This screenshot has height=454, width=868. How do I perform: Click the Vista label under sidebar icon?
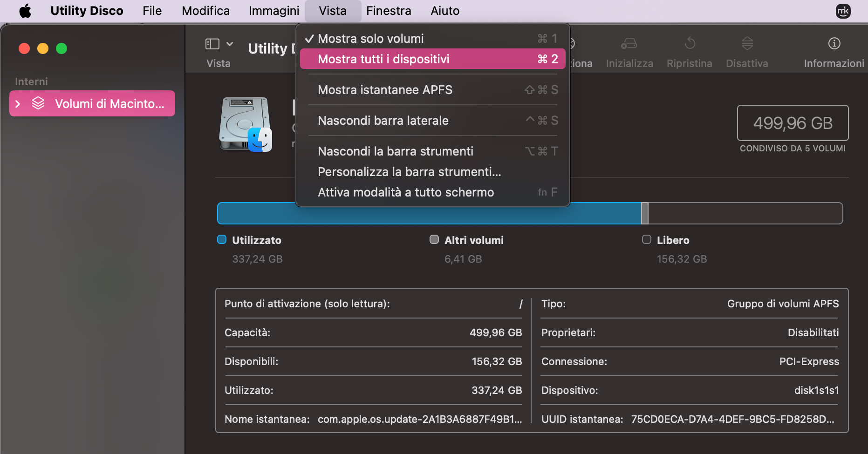pos(219,63)
